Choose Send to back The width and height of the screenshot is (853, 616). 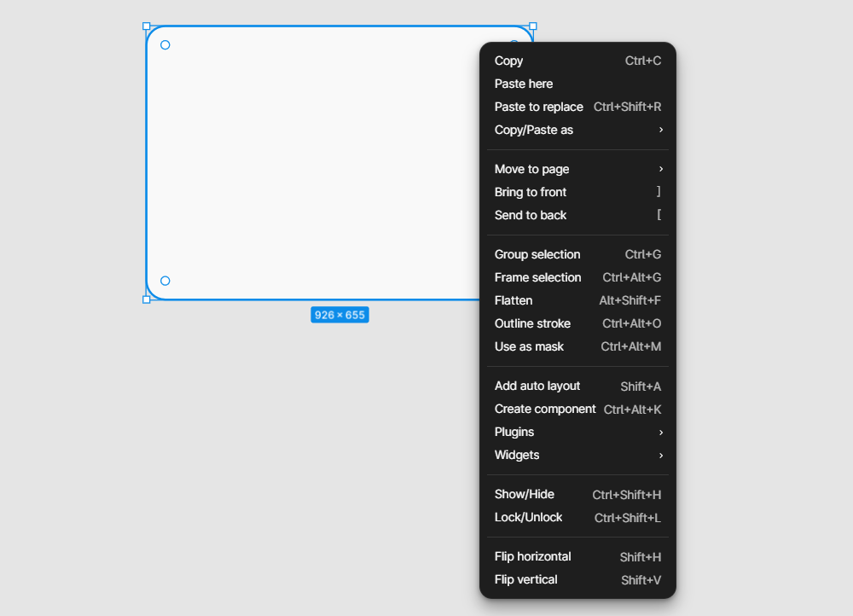tap(577, 215)
